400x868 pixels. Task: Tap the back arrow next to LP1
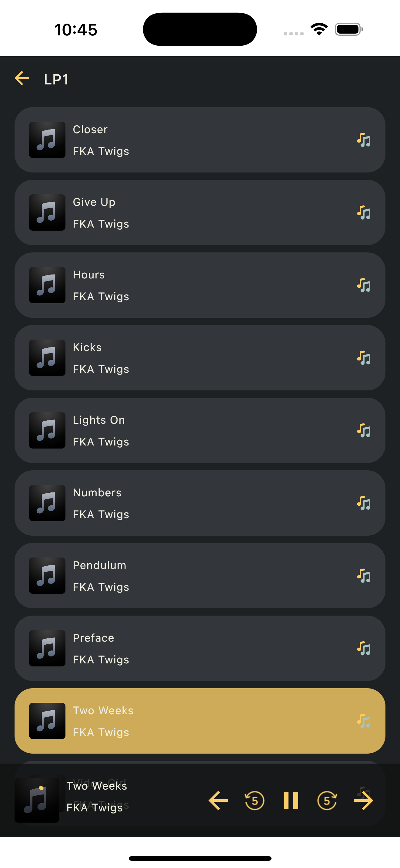pos(22,78)
